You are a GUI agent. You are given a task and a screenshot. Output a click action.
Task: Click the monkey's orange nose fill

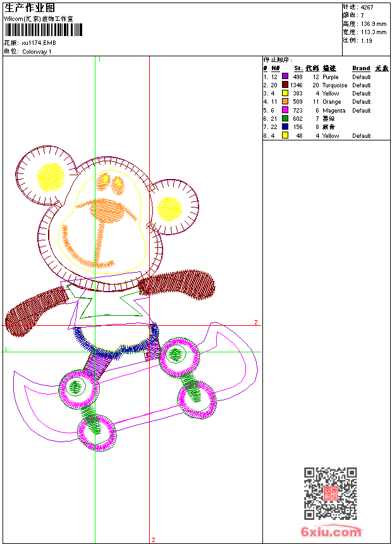pos(108,212)
